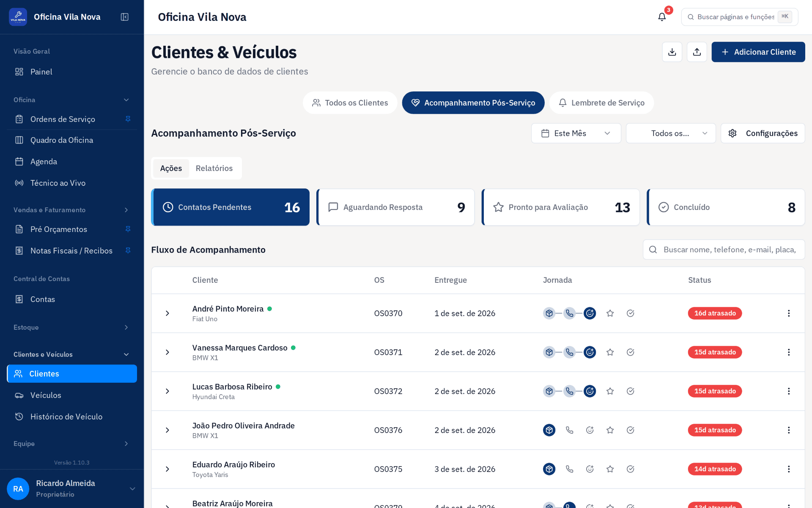
Task: Click the star rating icon in Vanessa Marques Cardoso row
Action: tap(610, 352)
